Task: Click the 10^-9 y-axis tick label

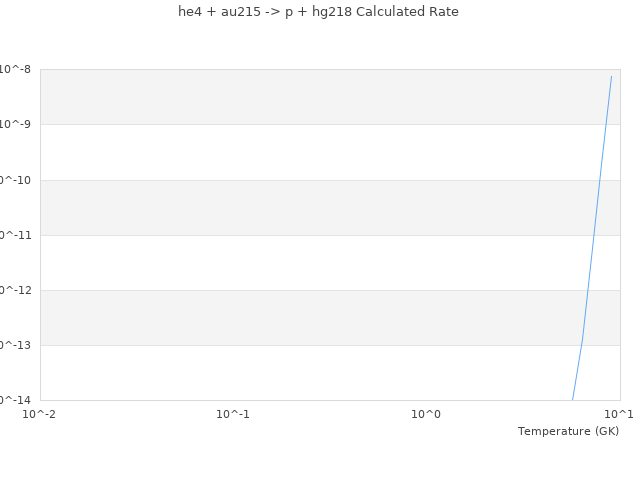Action: pos(16,124)
